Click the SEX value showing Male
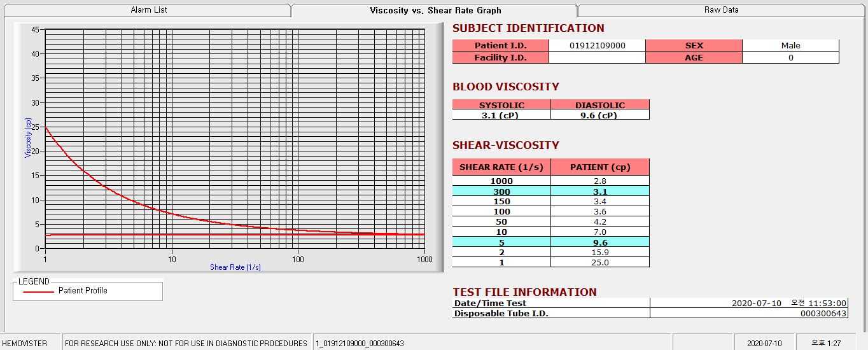This screenshot has height=350, width=868. tap(790, 46)
